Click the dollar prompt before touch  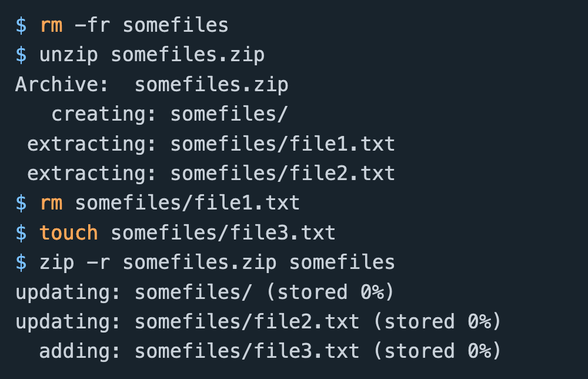point(21,232)
